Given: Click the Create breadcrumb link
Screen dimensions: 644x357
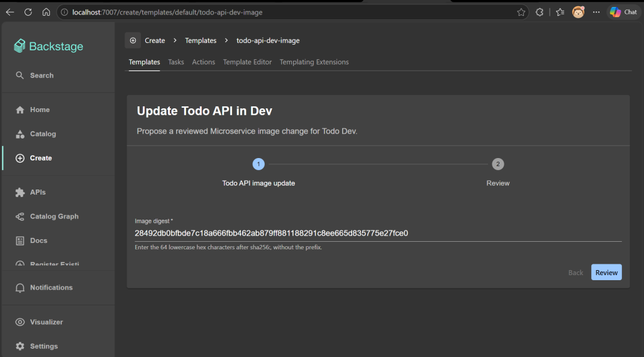Looking at the screenshot, I should [155, 40].
